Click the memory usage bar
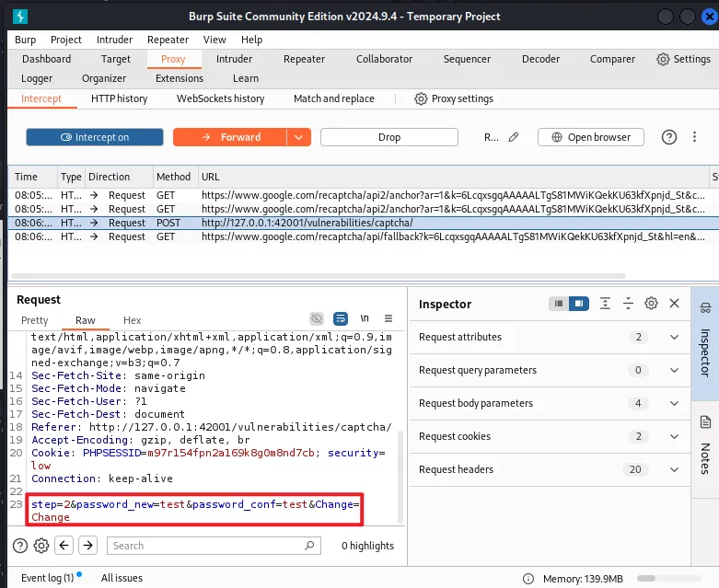 [669, 579]
